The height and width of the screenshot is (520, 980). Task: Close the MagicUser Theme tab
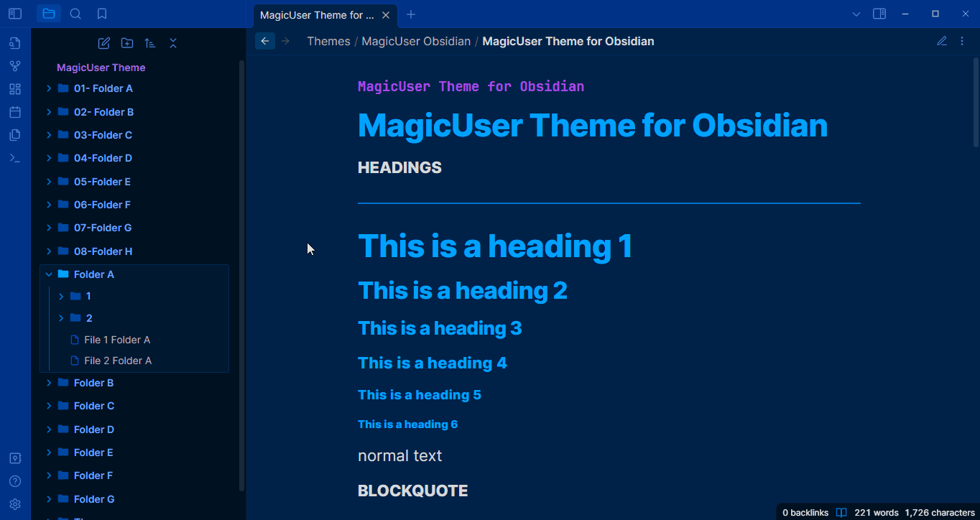[x=386, y=15]
